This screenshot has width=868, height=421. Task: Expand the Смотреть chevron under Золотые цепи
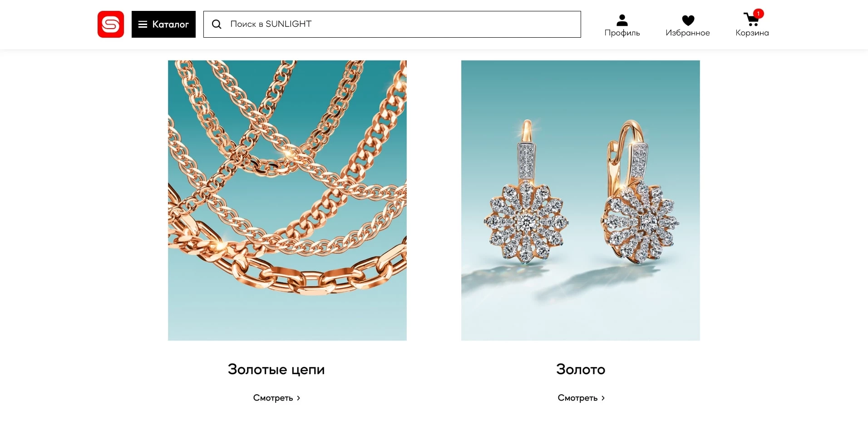[298, 397]
